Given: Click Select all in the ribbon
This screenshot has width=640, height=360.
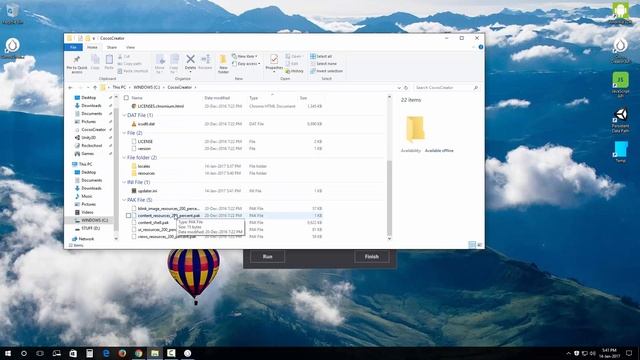Looking at the screenshot, I should pyautogui.click(x=321, y=56).
